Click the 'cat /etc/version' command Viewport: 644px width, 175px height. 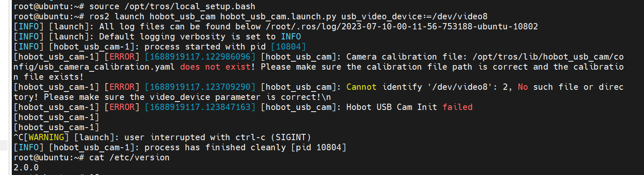pos(129,158)
